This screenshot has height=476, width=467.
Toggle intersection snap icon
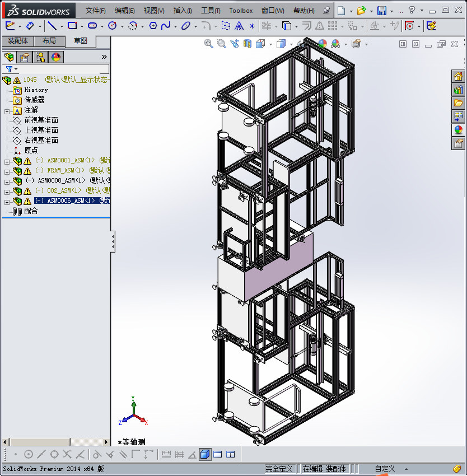[x=67, y=454]
